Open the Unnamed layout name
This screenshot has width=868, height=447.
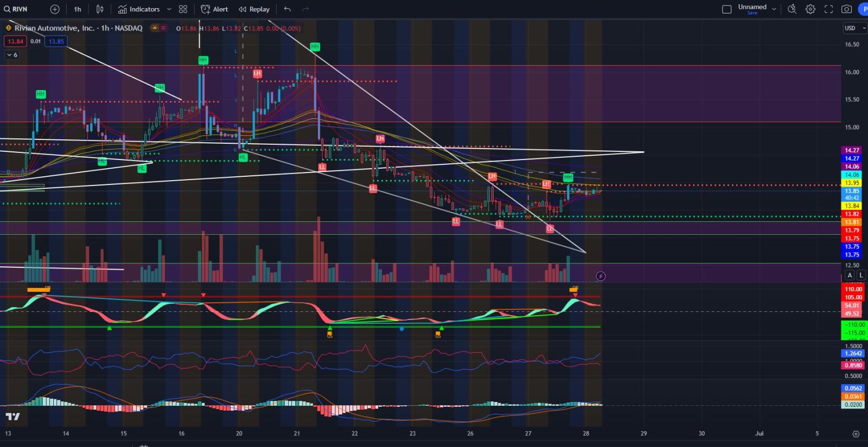(752, 7)
